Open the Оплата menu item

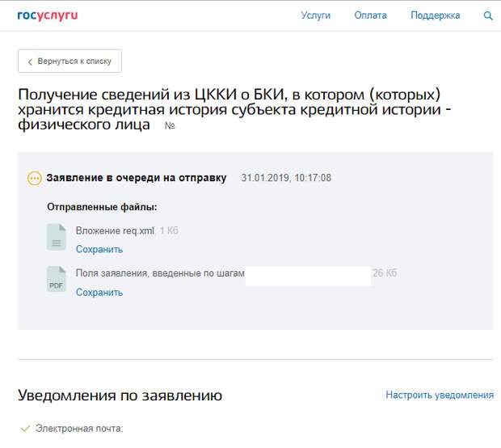click(x=370, y=15)
